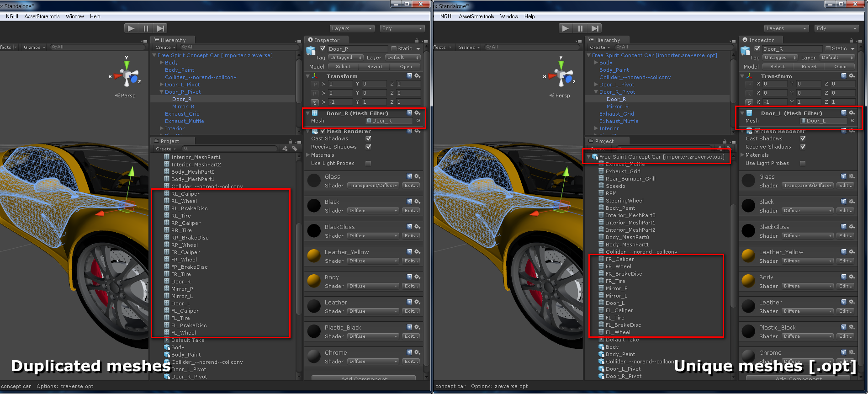
Task: Click Position reset P button in left Transform
Action: coord(315,84)
